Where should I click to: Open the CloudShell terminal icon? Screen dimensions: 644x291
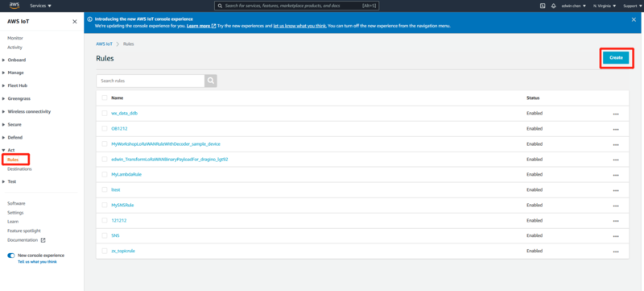click(x=542, y=6)
